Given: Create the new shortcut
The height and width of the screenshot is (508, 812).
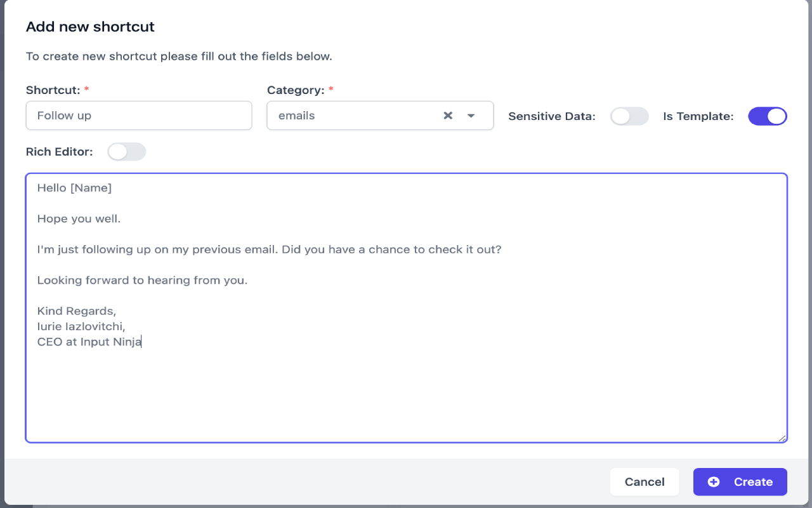Looking at the screenshot, I should (x=740, y=482).
